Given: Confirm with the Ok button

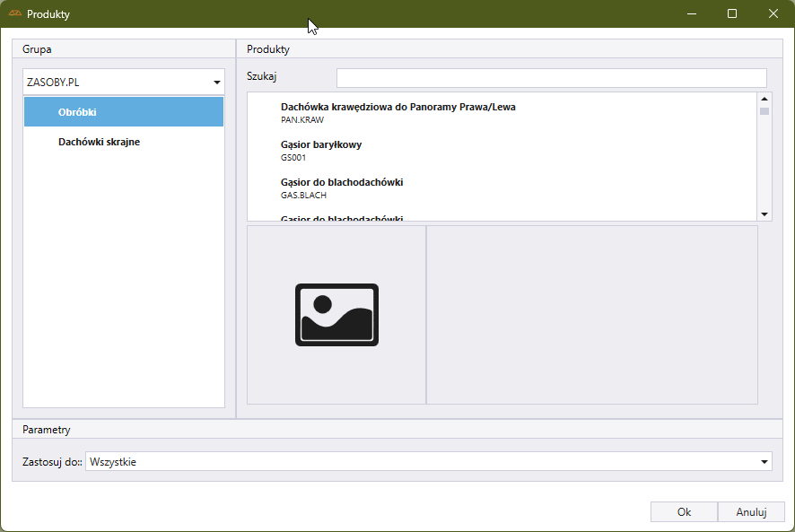Looking at the screenshot, I should click(x=684, y=512).
